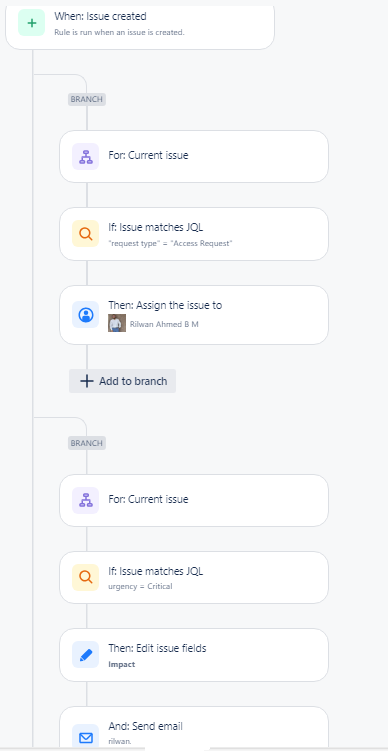The image size is (388, 751).
Task: Click the second BRANCH label tag
Action: tap(87, 443)
